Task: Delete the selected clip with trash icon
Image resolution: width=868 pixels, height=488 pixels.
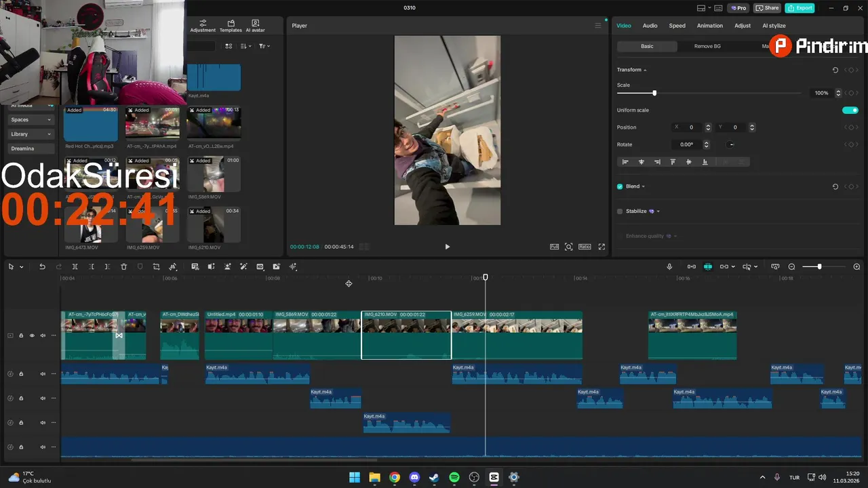Action: [123, 267]
